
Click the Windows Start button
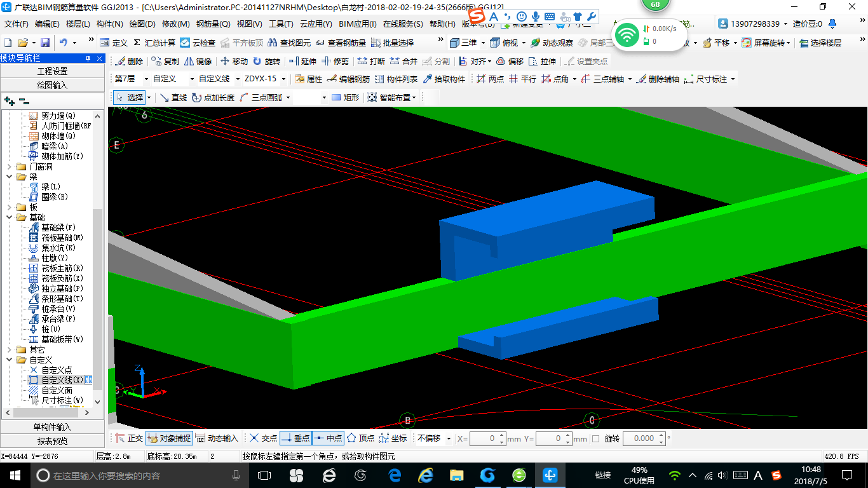coord(15,475)
